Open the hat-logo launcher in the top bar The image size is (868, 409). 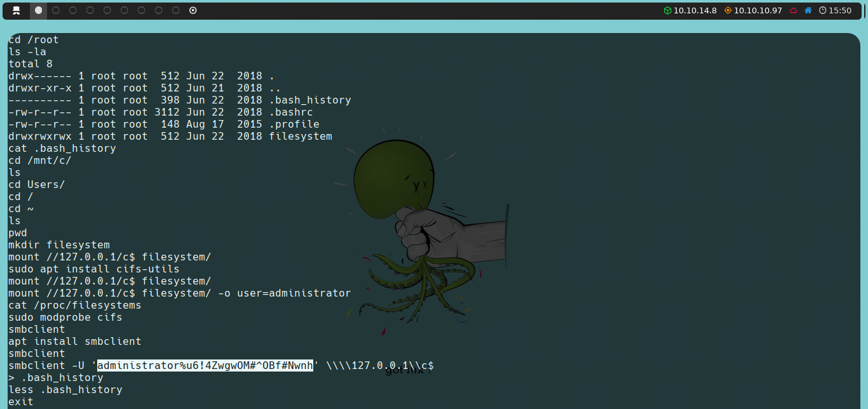pyautogui.click(x=17, y=10)
